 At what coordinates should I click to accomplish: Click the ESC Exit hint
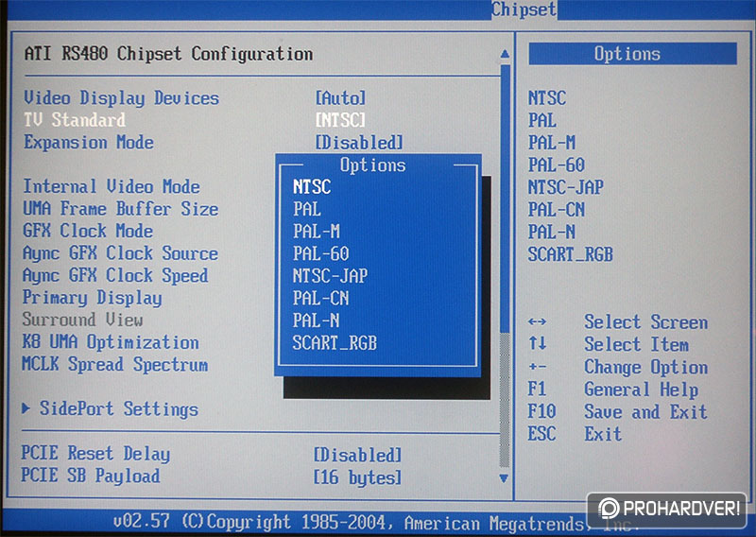coord(575,434)
